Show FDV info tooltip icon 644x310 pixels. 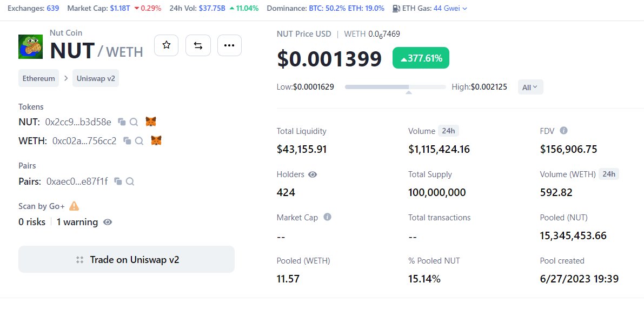click(564, 130)
